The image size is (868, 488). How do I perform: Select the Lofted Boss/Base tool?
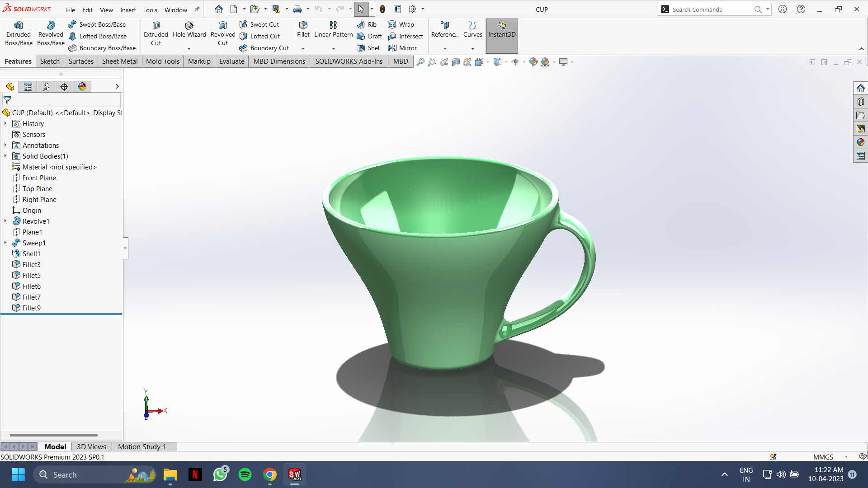point(98,36)
